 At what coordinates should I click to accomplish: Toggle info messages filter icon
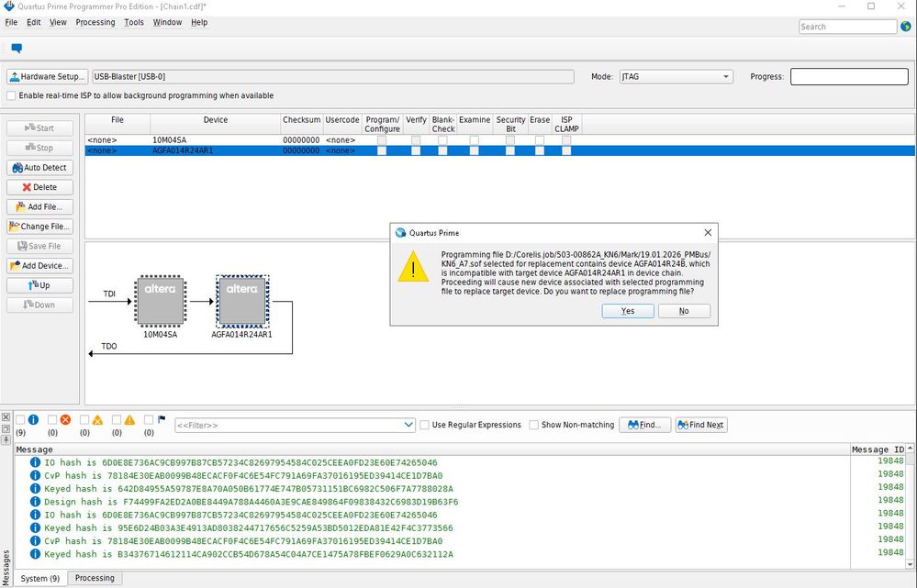pos(33,419)
